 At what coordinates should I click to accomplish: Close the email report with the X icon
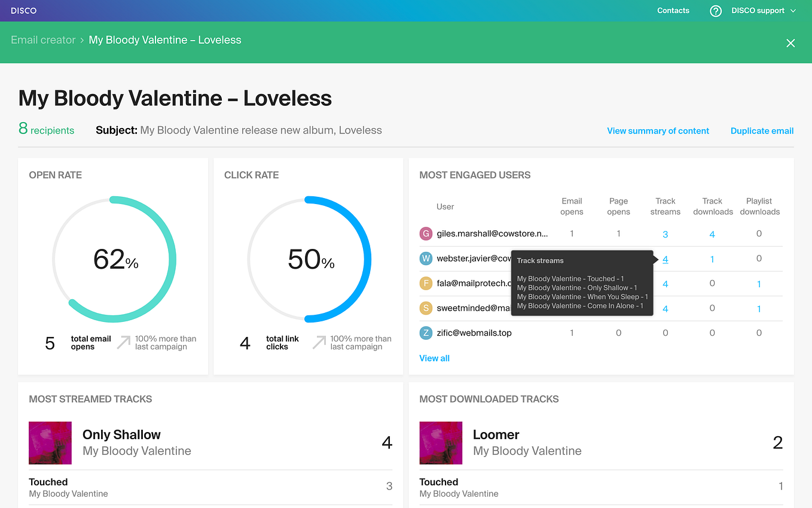click(x=790, y=43)
